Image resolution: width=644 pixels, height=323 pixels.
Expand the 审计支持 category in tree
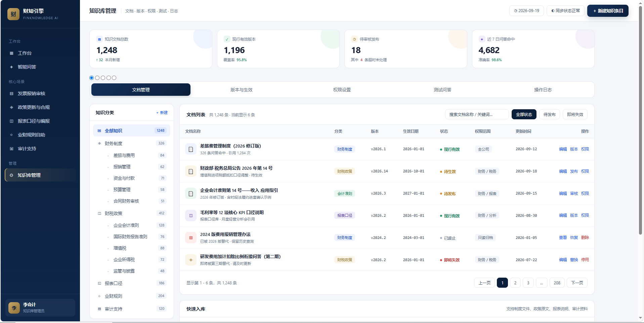click(x=132, y=309)
